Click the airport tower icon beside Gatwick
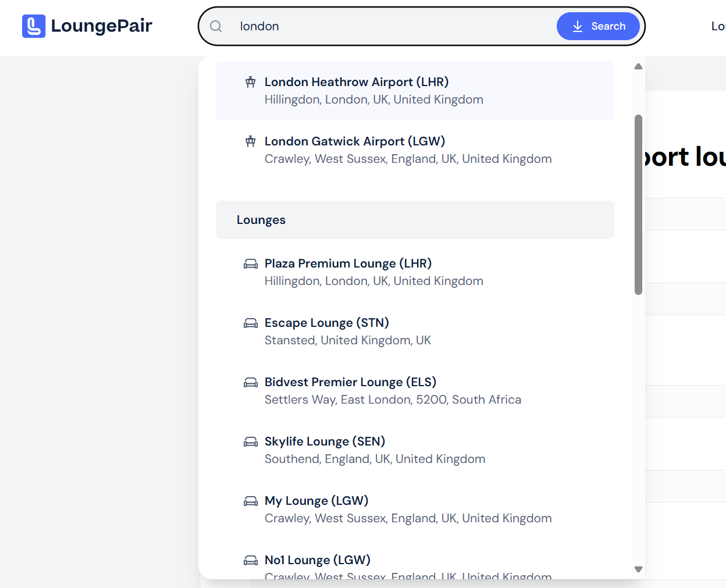 click(251, 141)
